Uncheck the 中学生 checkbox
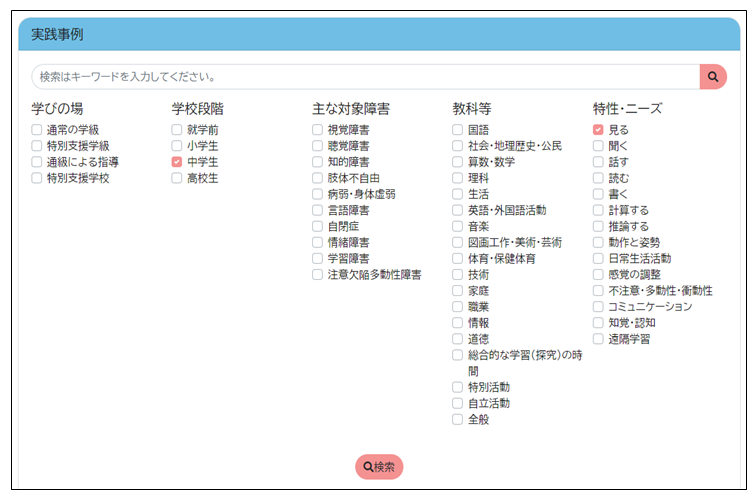The image size is (756, 501). point(177,162)
